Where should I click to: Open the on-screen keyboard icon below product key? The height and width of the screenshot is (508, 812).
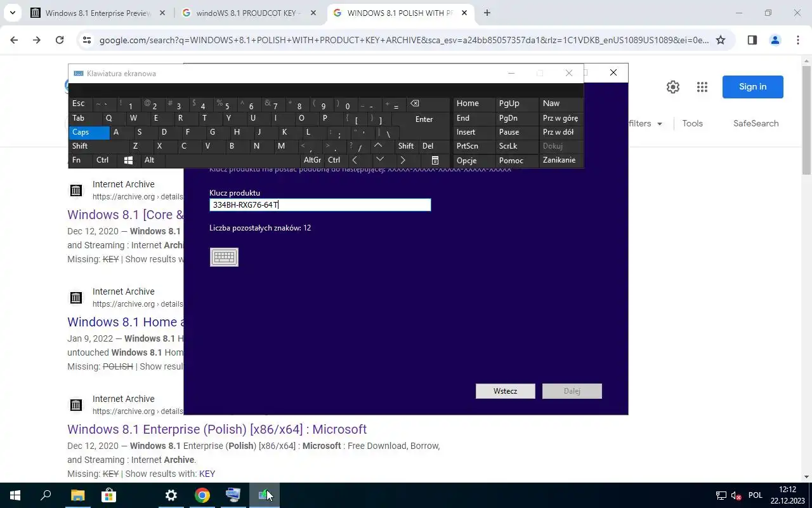224,257
